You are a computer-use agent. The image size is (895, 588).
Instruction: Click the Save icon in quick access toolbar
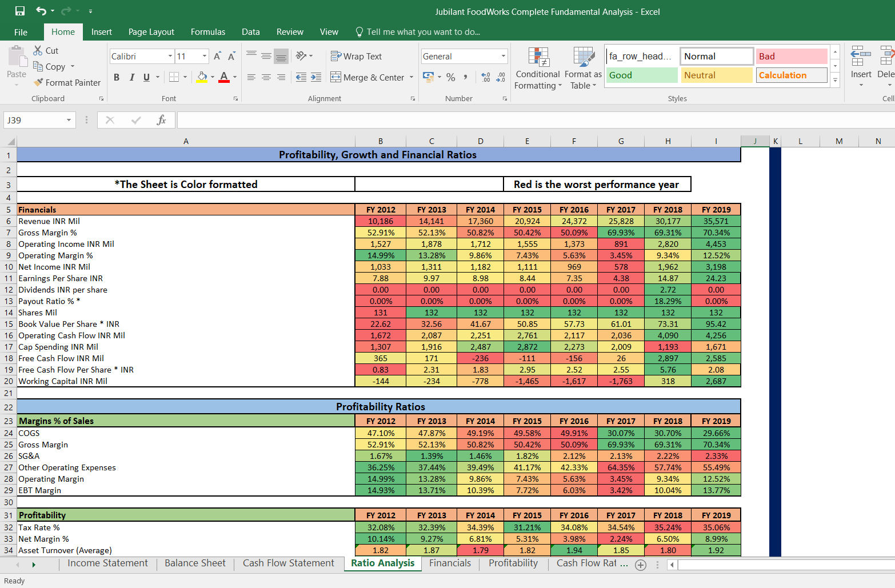(x=20, y=11)
